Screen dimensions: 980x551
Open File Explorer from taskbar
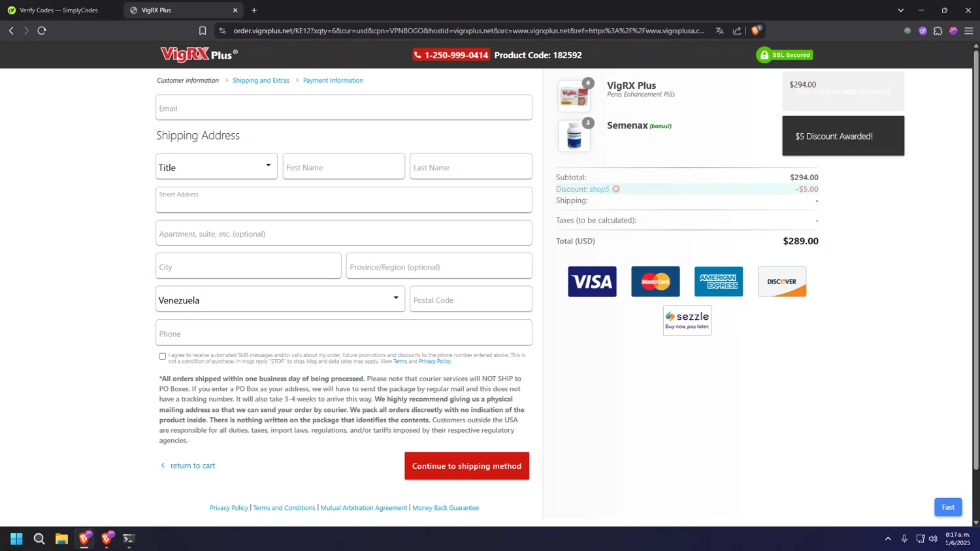(x=61, y=539)
